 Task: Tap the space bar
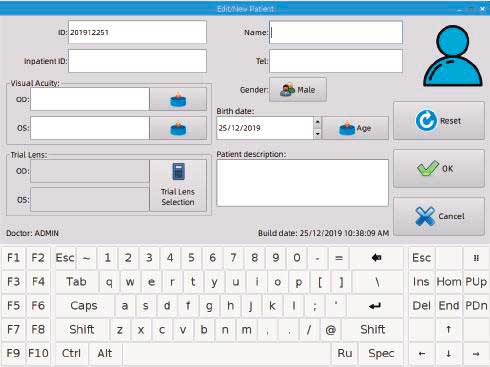click(x=226, y=353)
